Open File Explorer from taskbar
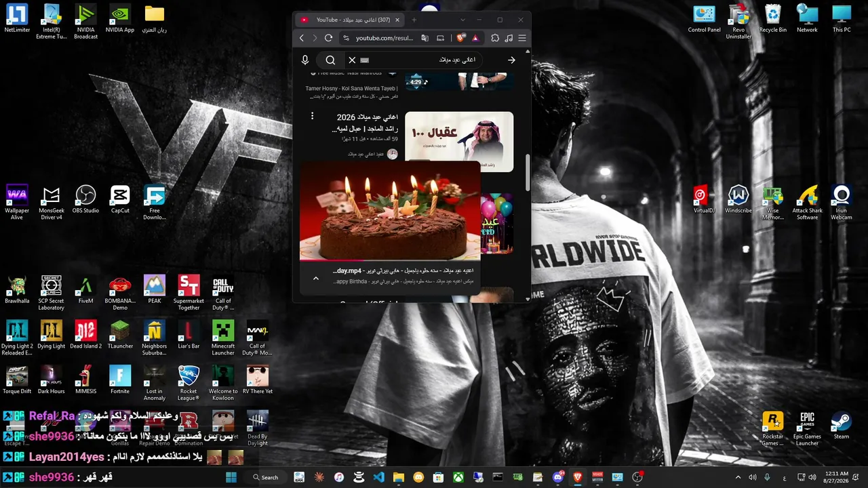Image resolution: width=868 pixels, height=488 pixels. (x=399, y=477)
